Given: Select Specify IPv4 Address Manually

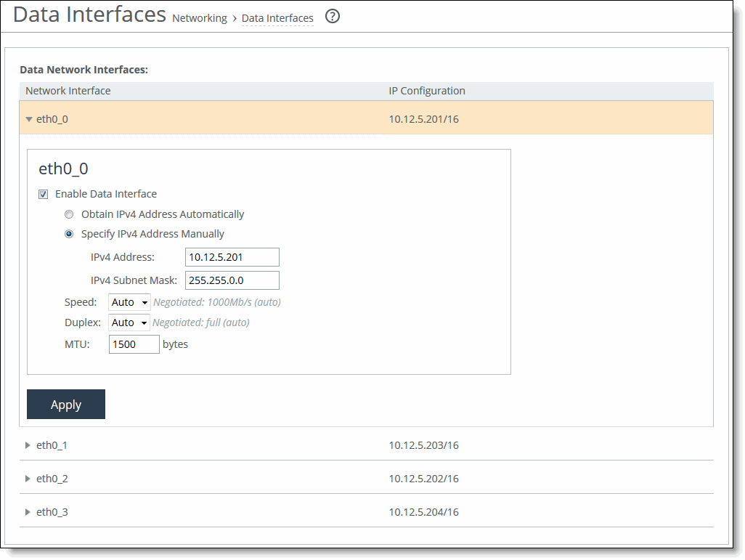Looking at the screenshot, I should [x=69, y=234].
